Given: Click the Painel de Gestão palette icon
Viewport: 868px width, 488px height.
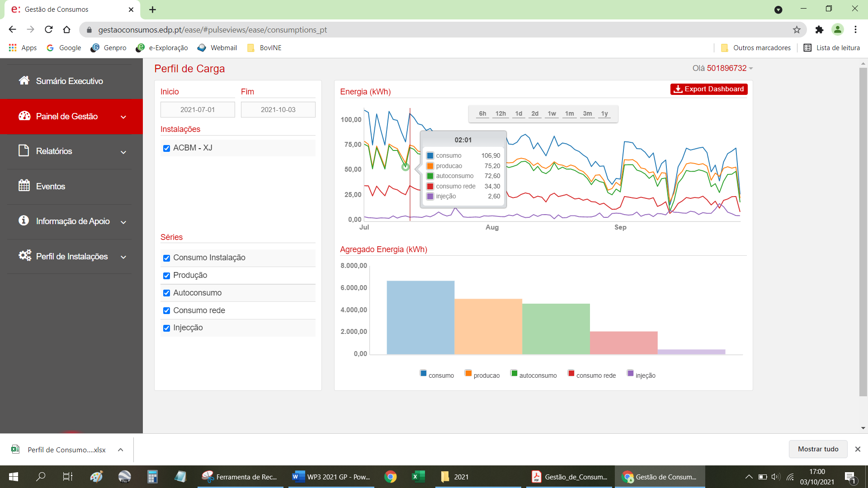Looking at the screenshot, I should click(x=24, y=116).
